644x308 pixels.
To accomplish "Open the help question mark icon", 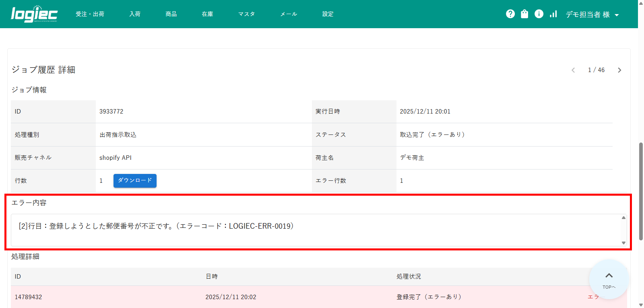I will coord(510,14).
